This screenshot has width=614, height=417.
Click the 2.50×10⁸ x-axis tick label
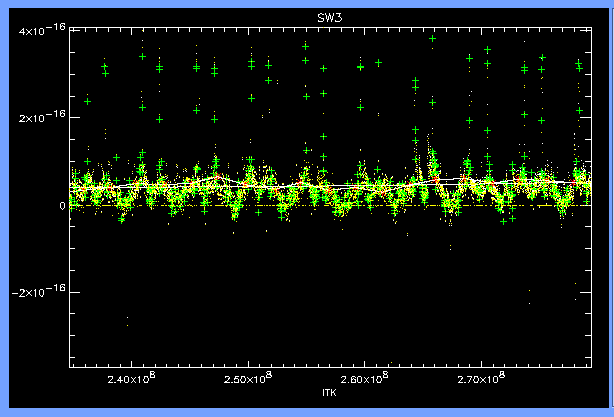[247, 380]
